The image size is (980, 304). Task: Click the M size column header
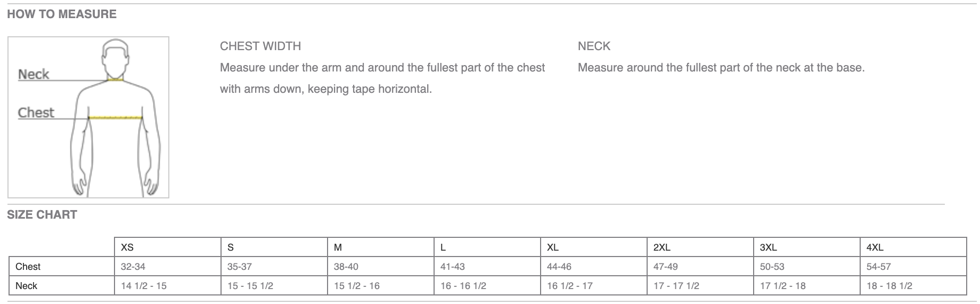[338, 247]
